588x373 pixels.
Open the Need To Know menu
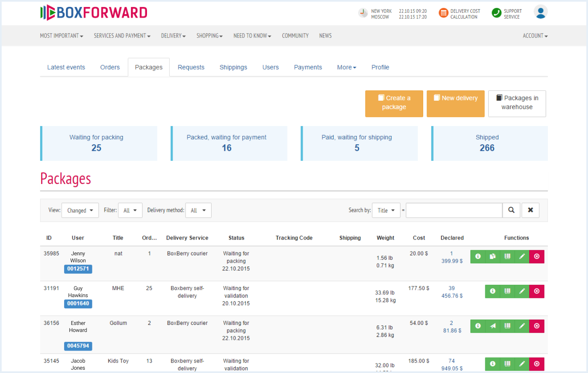[252, 36]
